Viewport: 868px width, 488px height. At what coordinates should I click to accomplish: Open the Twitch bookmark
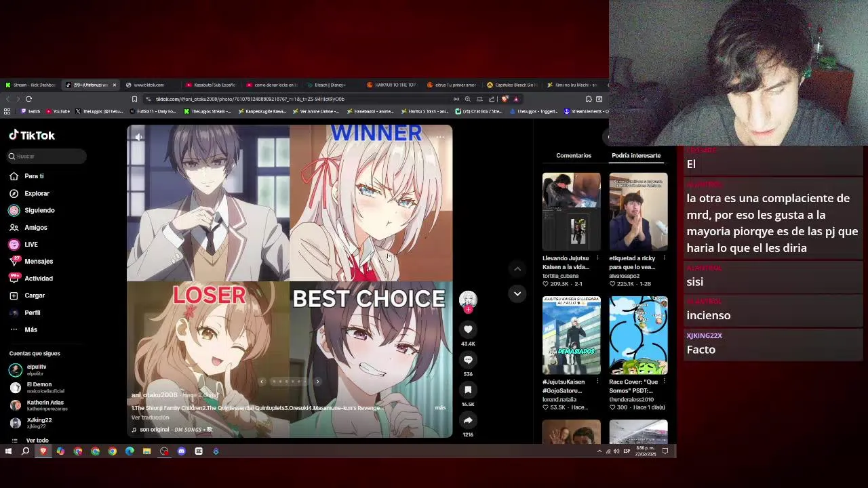(31, 111)
